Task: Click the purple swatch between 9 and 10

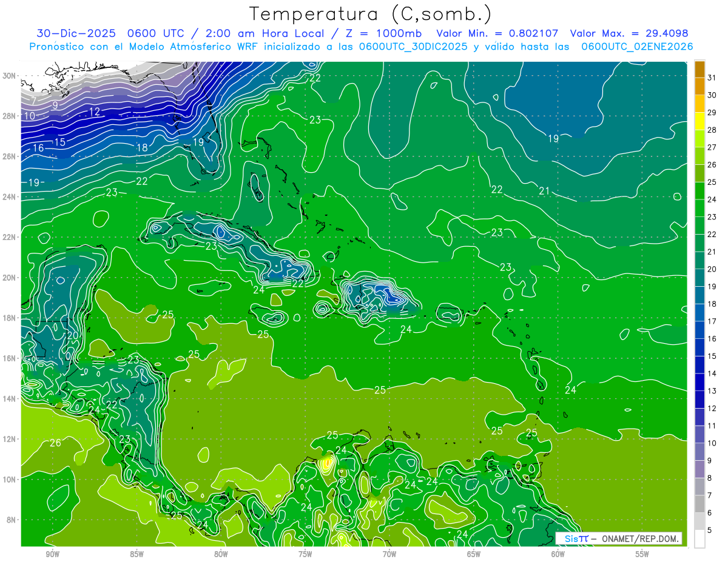Action: [x=699, y=452]
